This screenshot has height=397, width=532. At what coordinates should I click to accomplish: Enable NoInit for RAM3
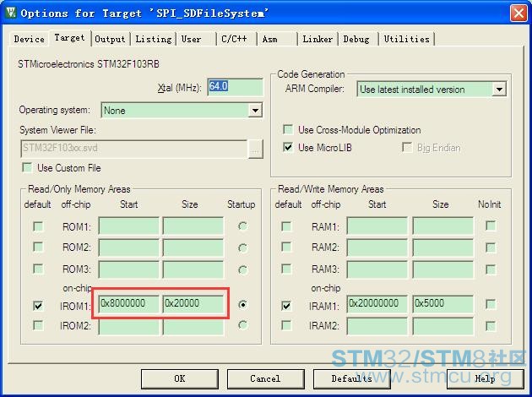tap(491, 269)
